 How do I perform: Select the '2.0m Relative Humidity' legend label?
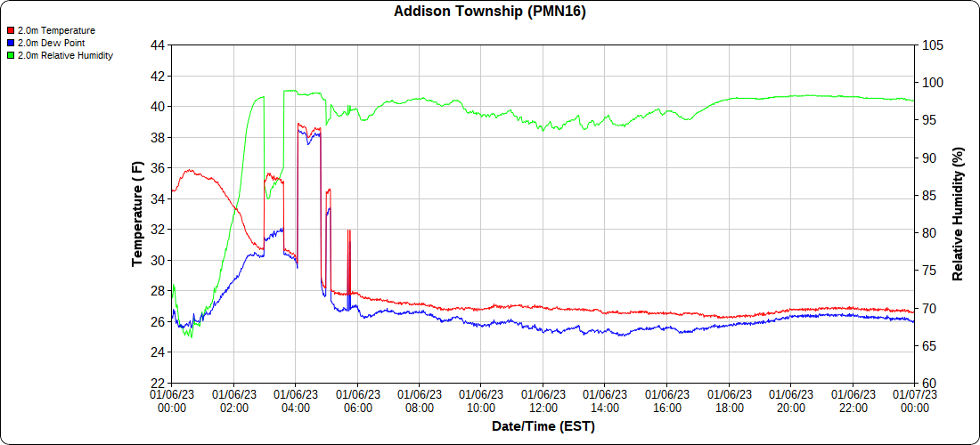(65, 55)
